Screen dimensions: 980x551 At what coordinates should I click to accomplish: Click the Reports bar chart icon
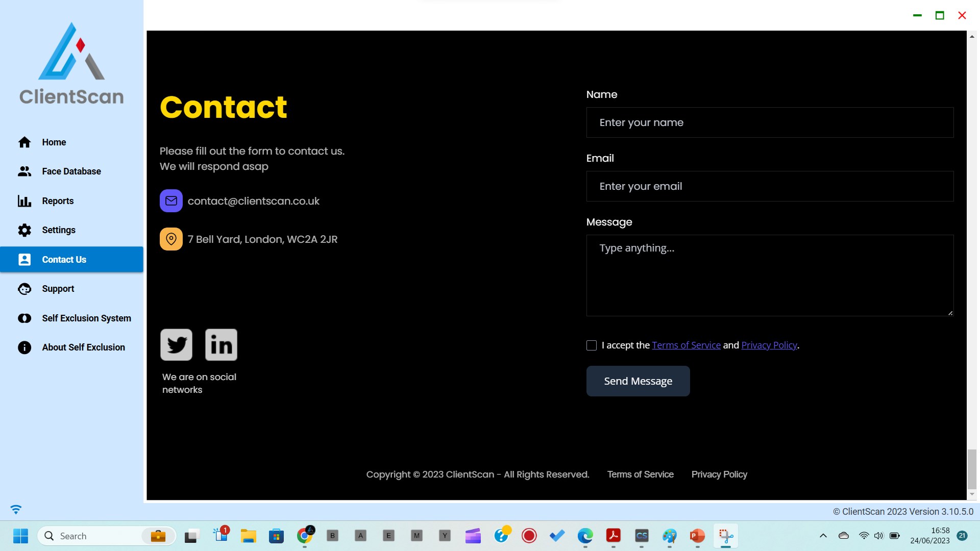pyautogui.click(x=24, y=201)
